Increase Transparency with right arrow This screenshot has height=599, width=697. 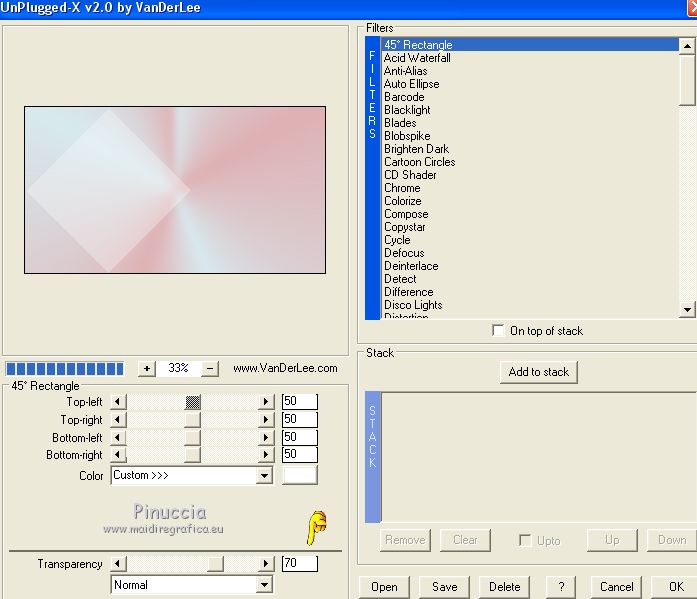pos(265,564)
